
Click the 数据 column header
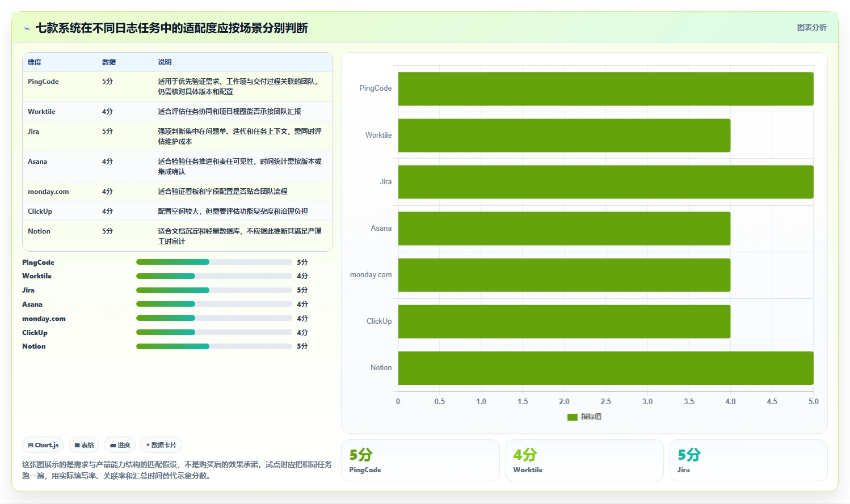click(109, 62)
